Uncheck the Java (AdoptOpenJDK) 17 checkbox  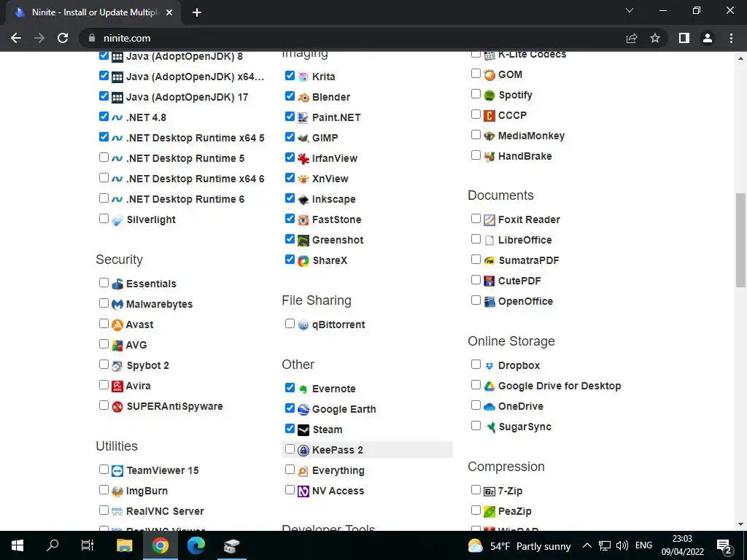104,96
